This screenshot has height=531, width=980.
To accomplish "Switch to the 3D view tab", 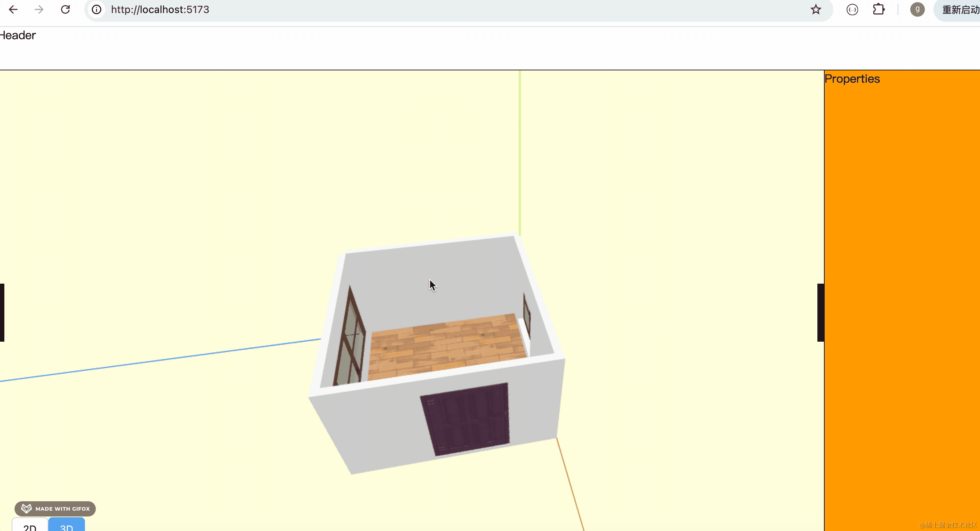I will 66,525.
